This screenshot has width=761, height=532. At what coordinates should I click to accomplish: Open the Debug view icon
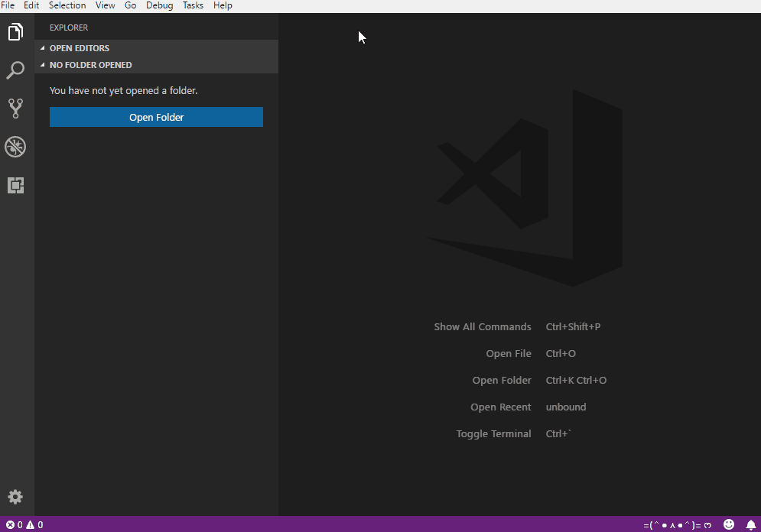tap(15, 147)
